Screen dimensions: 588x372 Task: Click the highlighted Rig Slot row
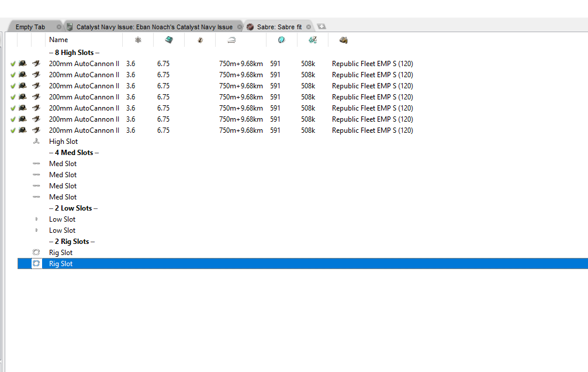tap(303, 264)
